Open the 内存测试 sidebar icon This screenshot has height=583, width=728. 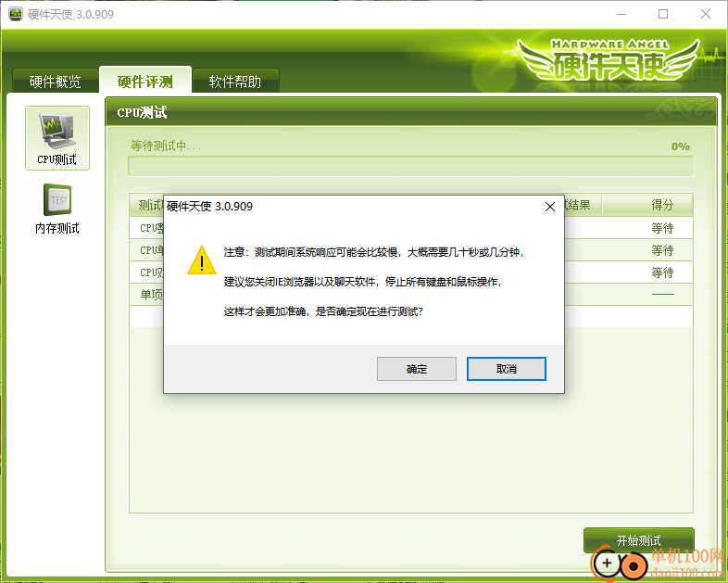pyautogui.click(x=57, y=209)
